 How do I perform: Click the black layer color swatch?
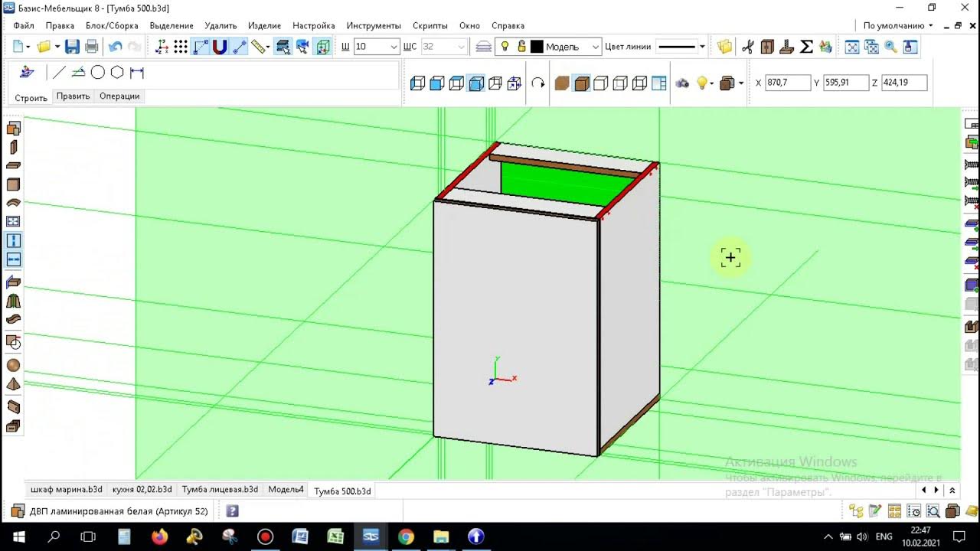click(x=537, y=47)
